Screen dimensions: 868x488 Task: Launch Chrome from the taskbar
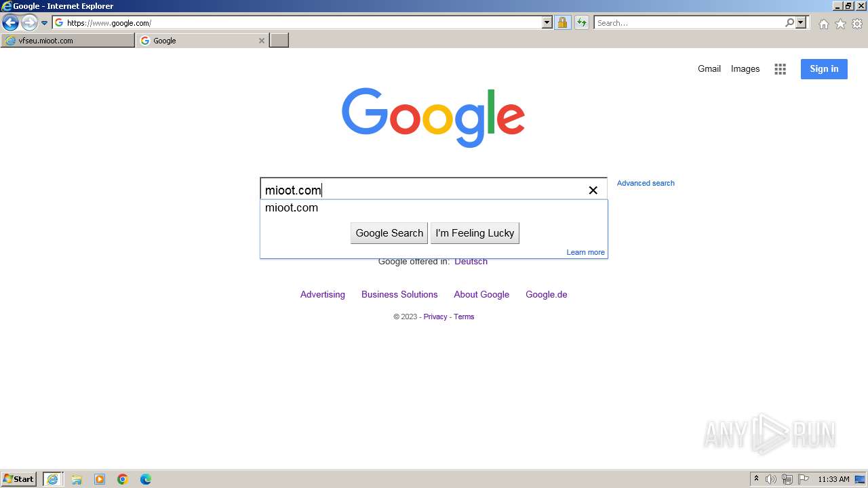123,479
